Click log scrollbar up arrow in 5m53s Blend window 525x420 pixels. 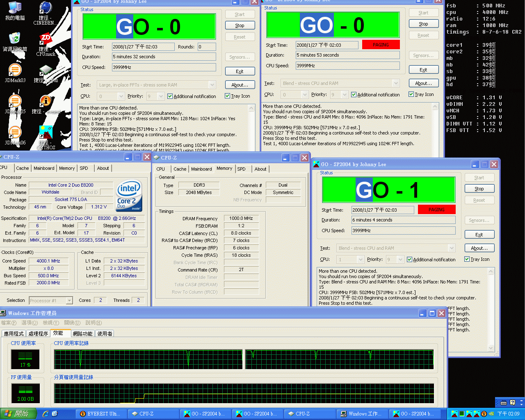coord(436,106)
